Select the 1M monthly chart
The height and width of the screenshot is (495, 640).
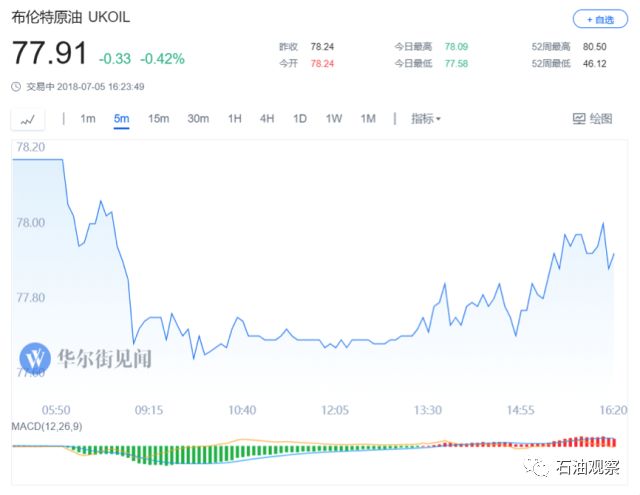[x=368, y=119]
